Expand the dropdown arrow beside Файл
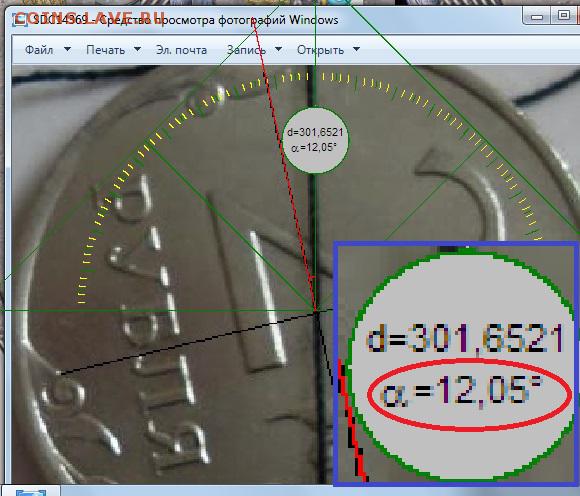This screenshot has width=580, height=496. coord(68,49)
